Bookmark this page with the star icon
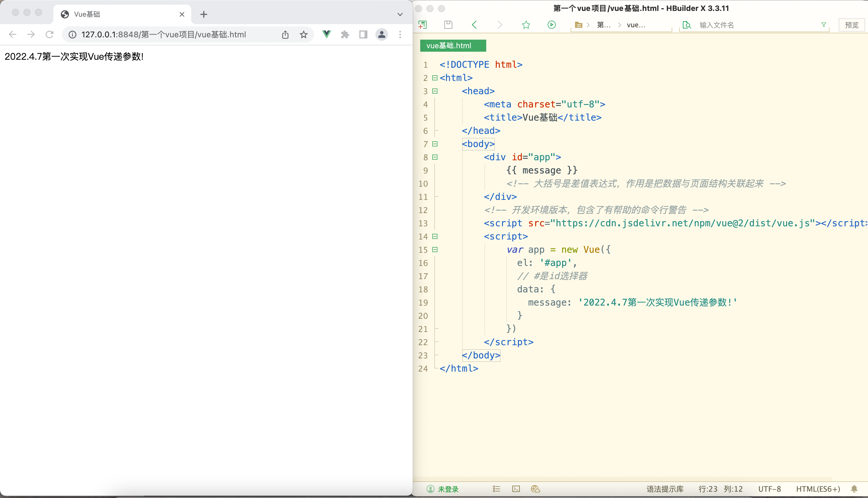The width and height of the screenshot is (868, 498). click(x=303, y=34)
